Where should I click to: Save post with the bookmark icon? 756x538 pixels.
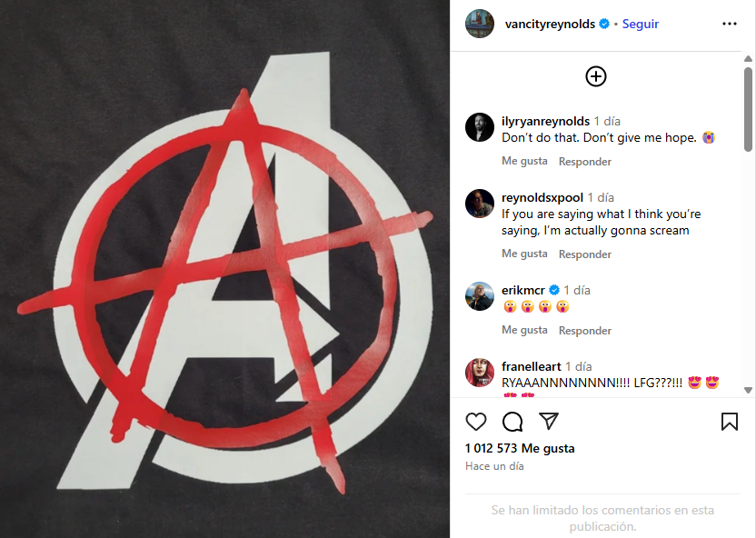coord(730,422)
